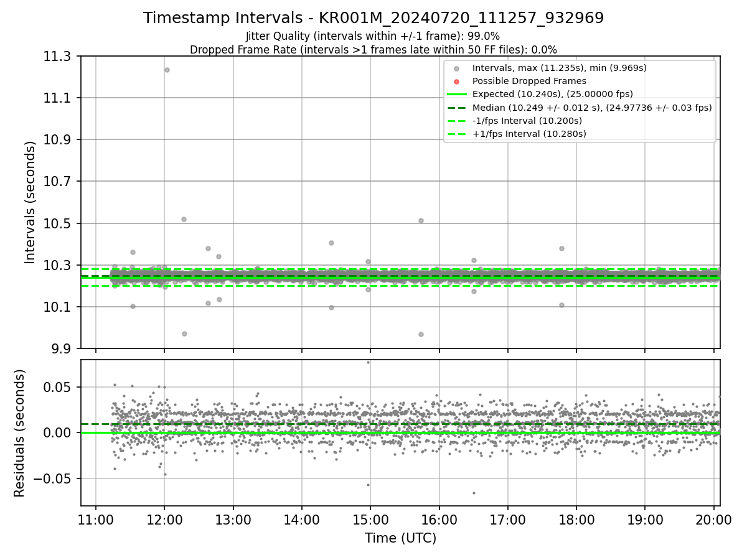Click the 'Intervals (seconds)' y-axis label

point(30,202)
